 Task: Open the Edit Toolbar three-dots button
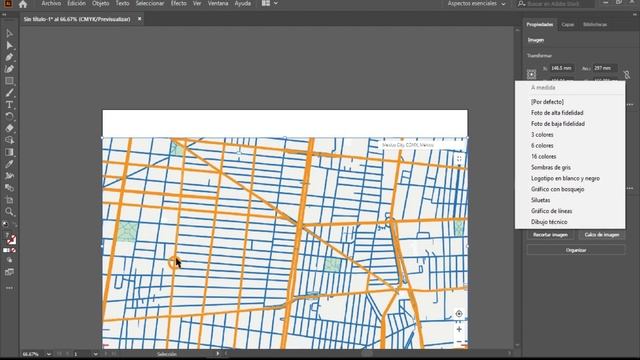9,288
